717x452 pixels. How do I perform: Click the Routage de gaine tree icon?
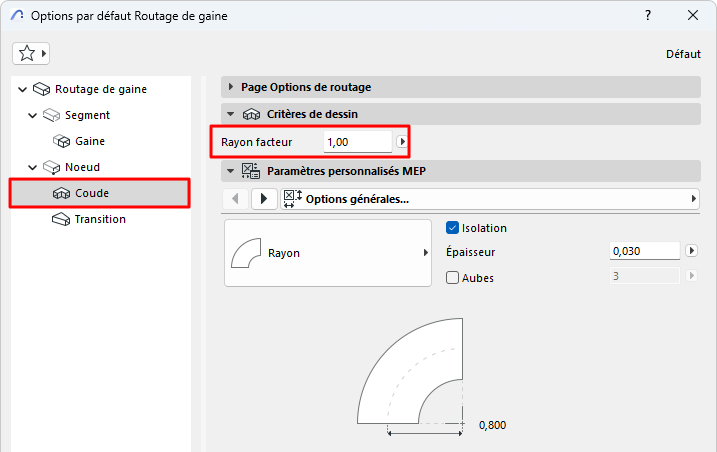coord(41,89)
